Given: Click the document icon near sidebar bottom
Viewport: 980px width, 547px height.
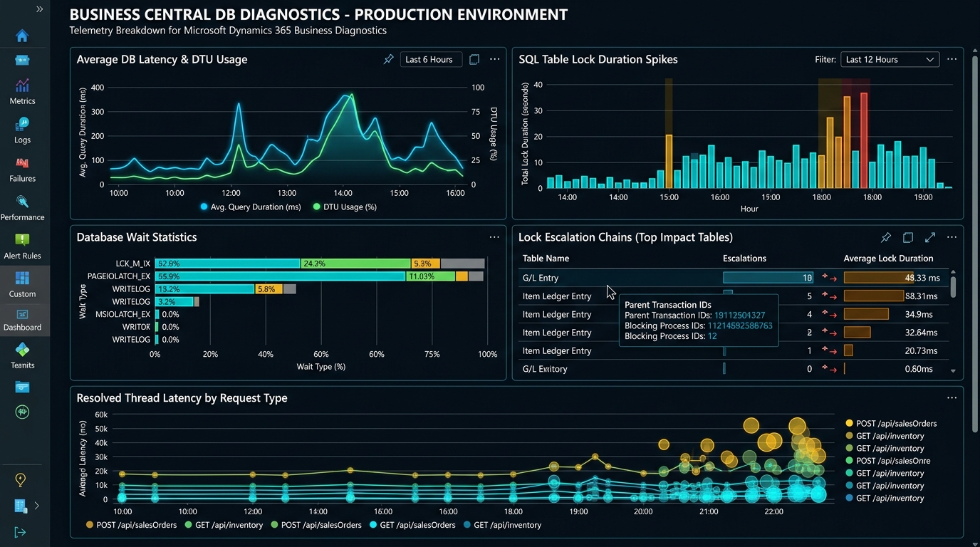Looking at the screenshot, I should tap(21, 506).
